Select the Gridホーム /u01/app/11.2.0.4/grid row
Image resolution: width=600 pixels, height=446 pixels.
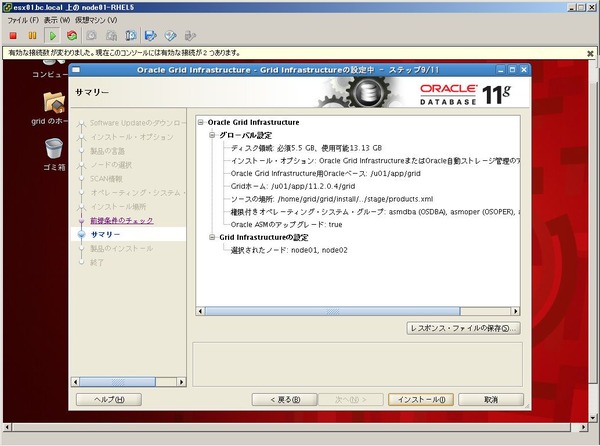[x=293, y=186]
